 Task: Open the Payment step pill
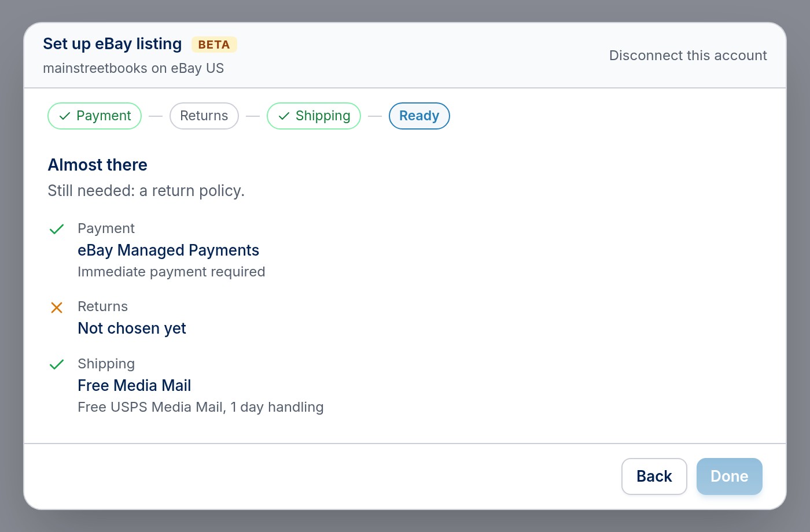coord(94,116)
